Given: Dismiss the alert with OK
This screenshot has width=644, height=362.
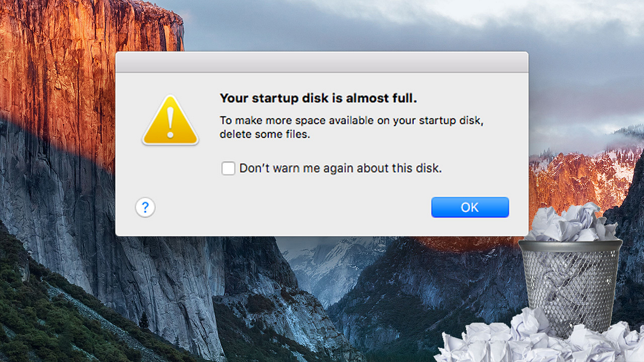Looking at the screenshot, I should click(x=470, y=208).
